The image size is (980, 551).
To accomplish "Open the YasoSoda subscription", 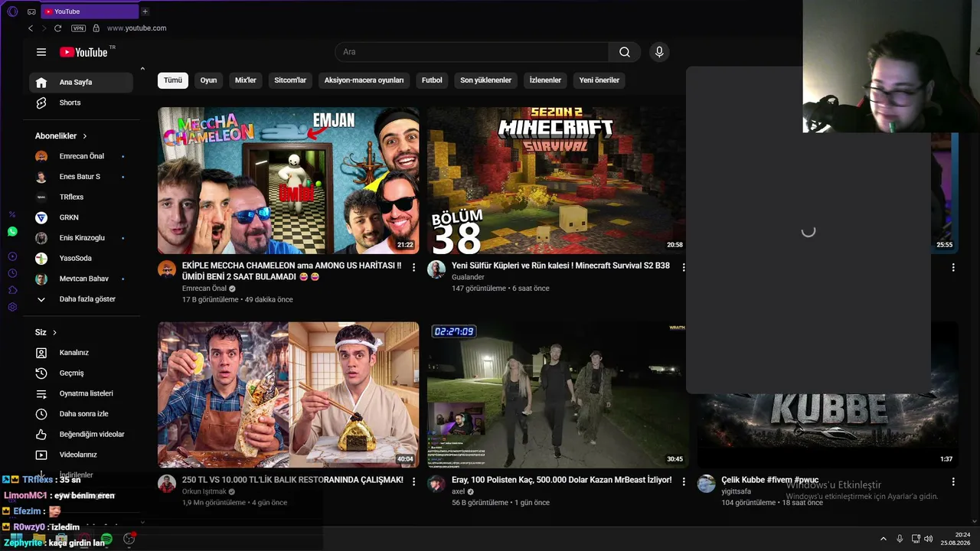I will pos(81,259).
